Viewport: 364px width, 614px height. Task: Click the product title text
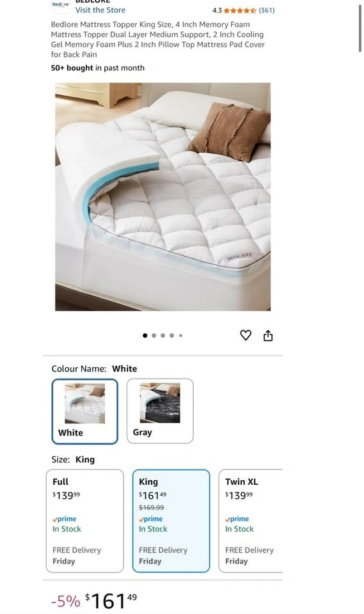point(158,40)
